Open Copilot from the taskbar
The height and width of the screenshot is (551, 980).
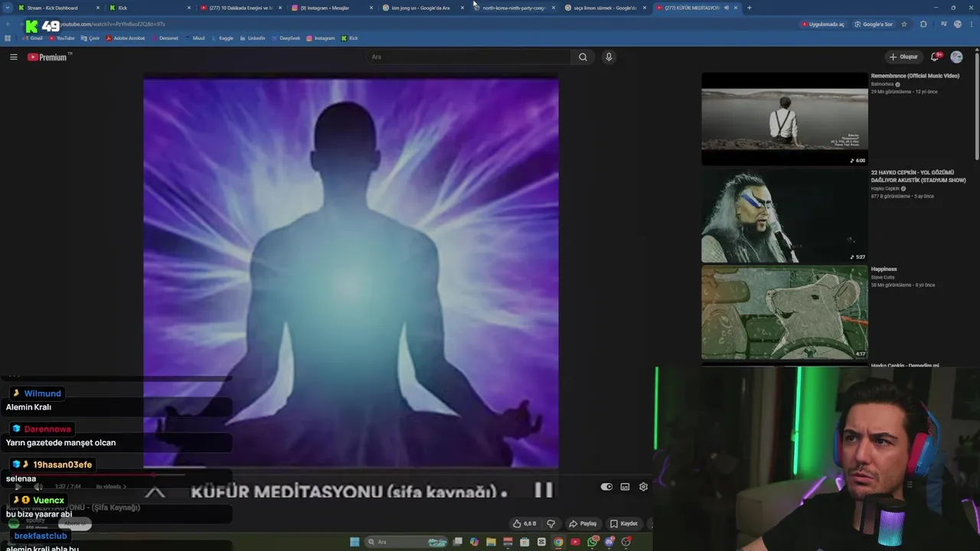pyautogui.click(x=474, y=542)
